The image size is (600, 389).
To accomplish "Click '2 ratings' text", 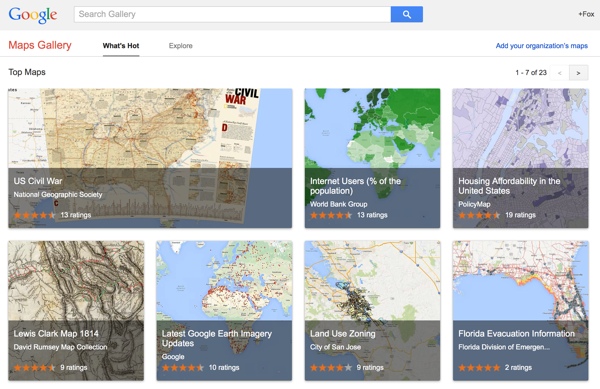I will point(518,368).
